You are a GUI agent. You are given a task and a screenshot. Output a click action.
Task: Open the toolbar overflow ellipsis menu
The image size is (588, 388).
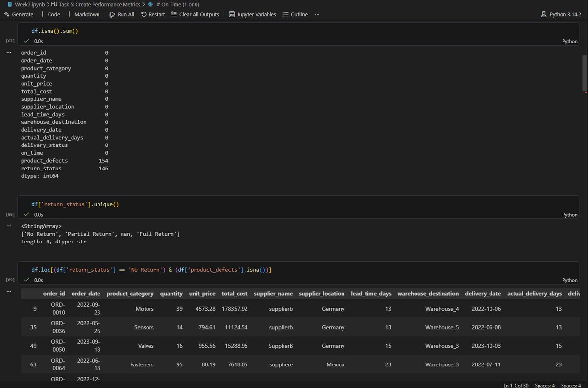[317, 14]
